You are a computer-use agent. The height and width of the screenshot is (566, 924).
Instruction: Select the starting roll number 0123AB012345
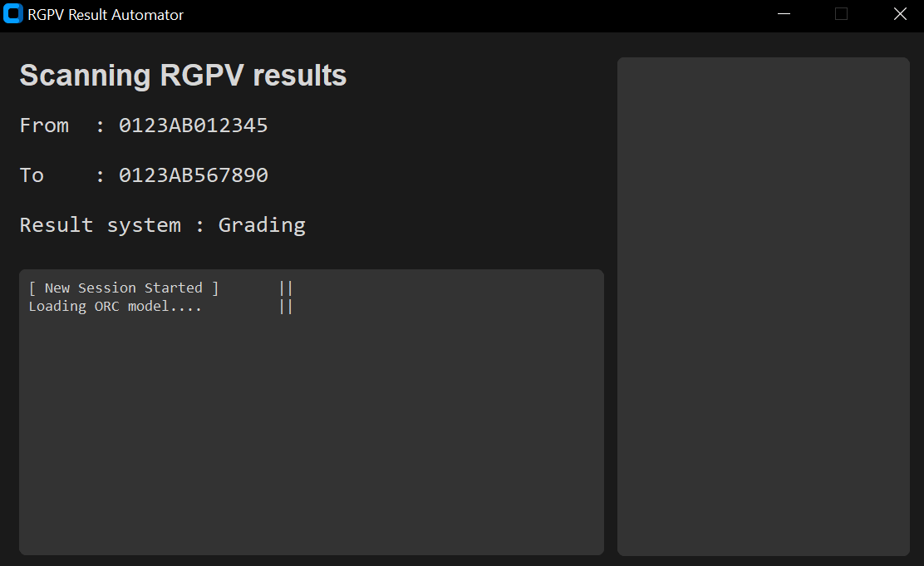click(x=193, y=126)
